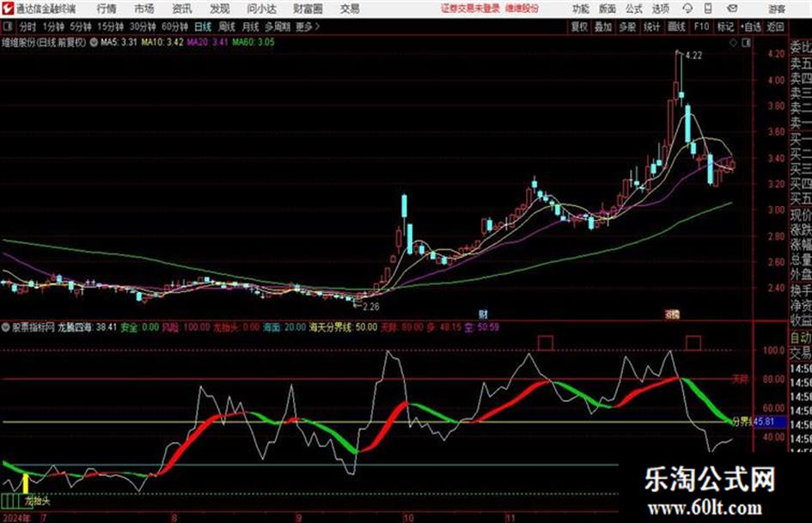Click the MA60: 3.05 indicator value
Viewport: 812px width, 523px height.
coord(253,42)
